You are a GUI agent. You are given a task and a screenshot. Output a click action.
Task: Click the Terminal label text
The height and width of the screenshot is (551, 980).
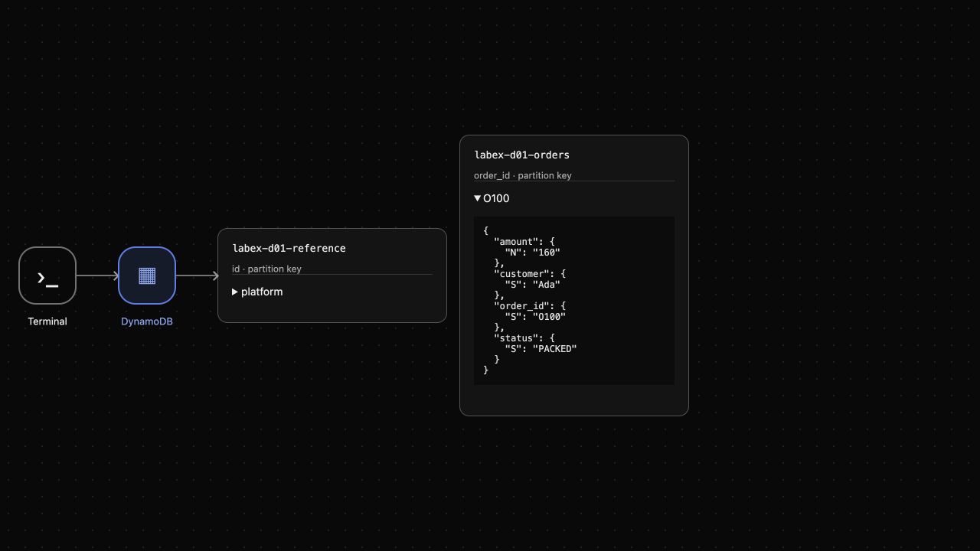47,321
